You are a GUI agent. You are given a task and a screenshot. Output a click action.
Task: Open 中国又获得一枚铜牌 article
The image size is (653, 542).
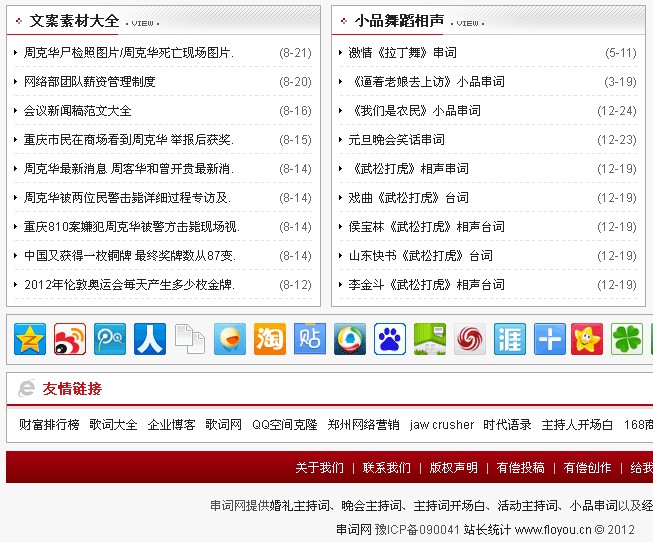click(x=130, y=255)
